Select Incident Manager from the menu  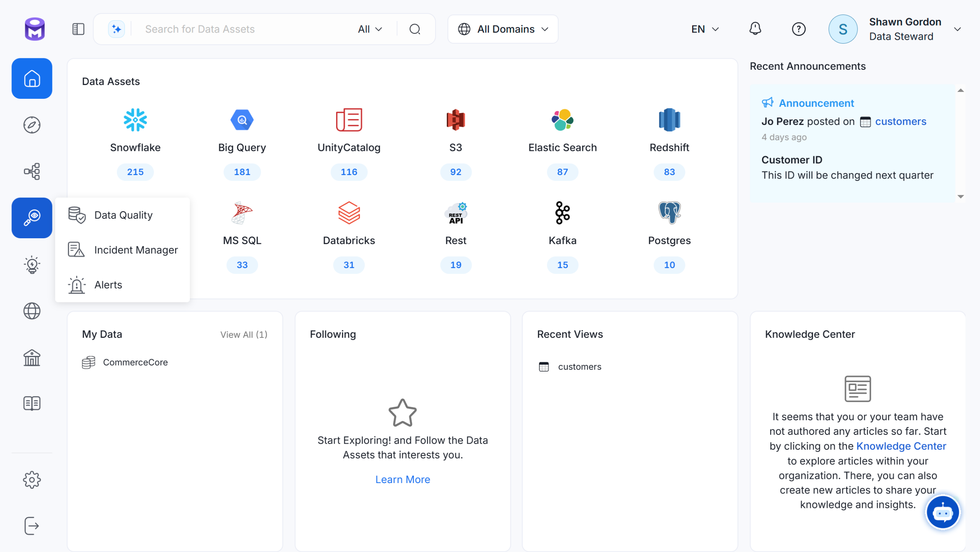coord(136,250)
